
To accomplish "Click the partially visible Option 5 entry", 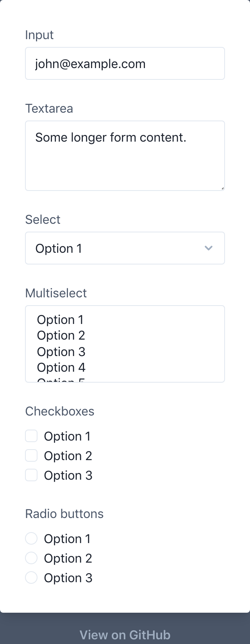I will 61,380.
